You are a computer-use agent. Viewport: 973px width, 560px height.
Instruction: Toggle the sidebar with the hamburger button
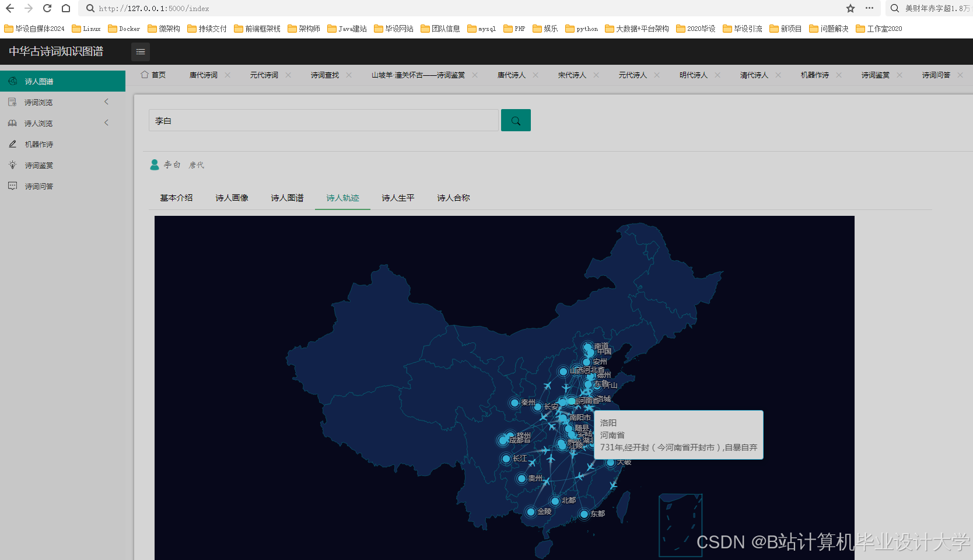click(x=140, y=52)
